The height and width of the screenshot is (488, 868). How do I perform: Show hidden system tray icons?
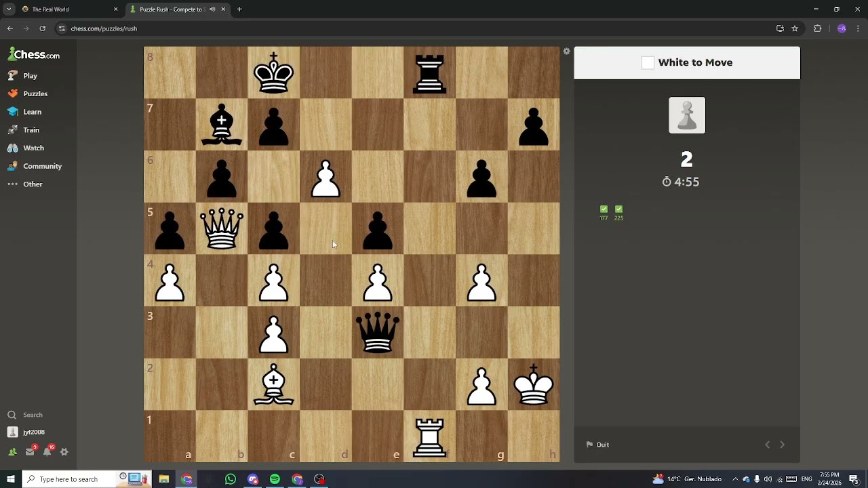click(x=735, y=479)
